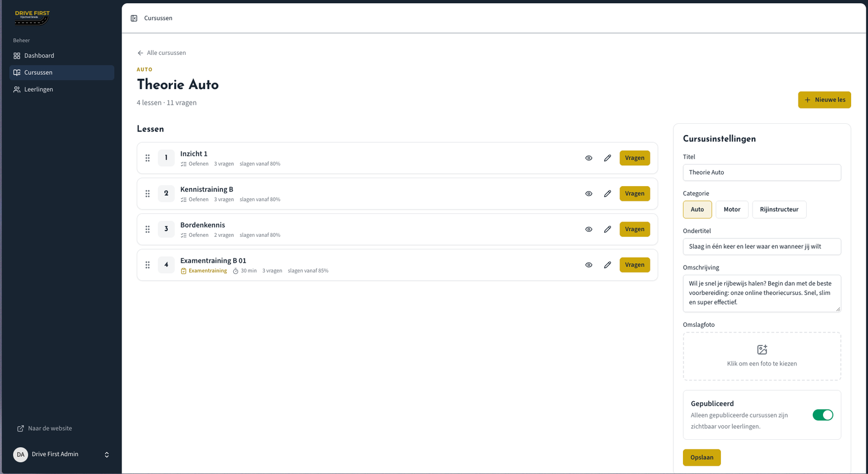Edit the Kennistraining B lesson with pencil icon
Image resolution: width=868 pixels, height=474 pixels.
tap(608, 194)
